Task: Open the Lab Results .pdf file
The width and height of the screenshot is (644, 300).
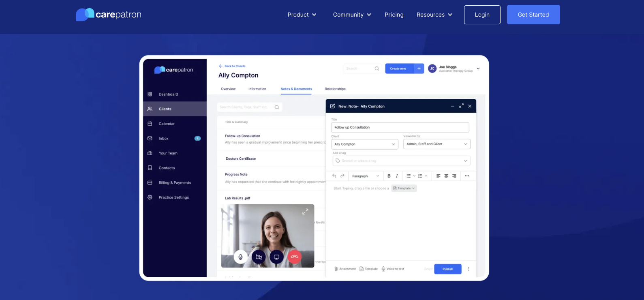Action: coord(237,198)
